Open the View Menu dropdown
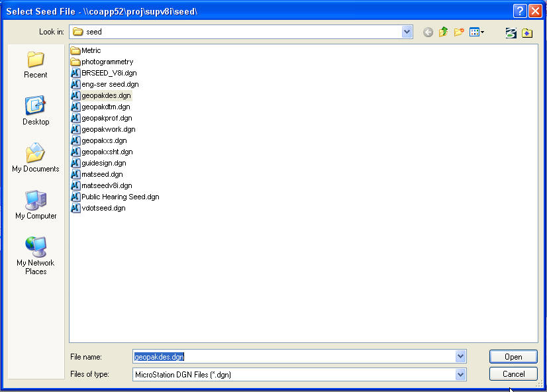Image resolution: width=547 pixels, height=392 pixels. coord(477,32)
